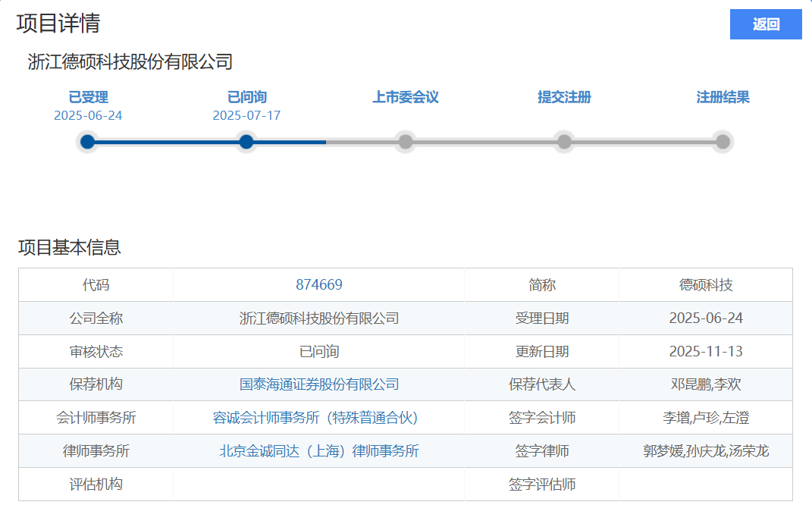Select the 注册结果 progress step dot

(723, 142)
